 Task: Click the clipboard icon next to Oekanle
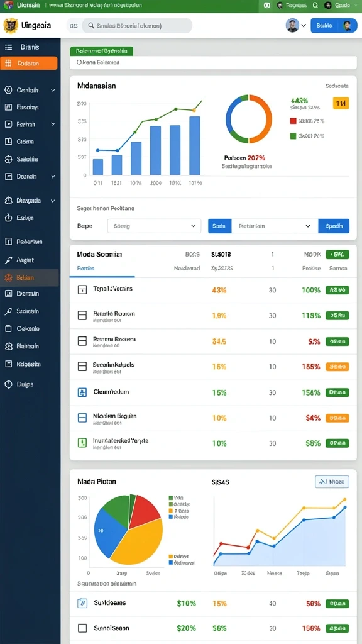click(x=8, y=328)
